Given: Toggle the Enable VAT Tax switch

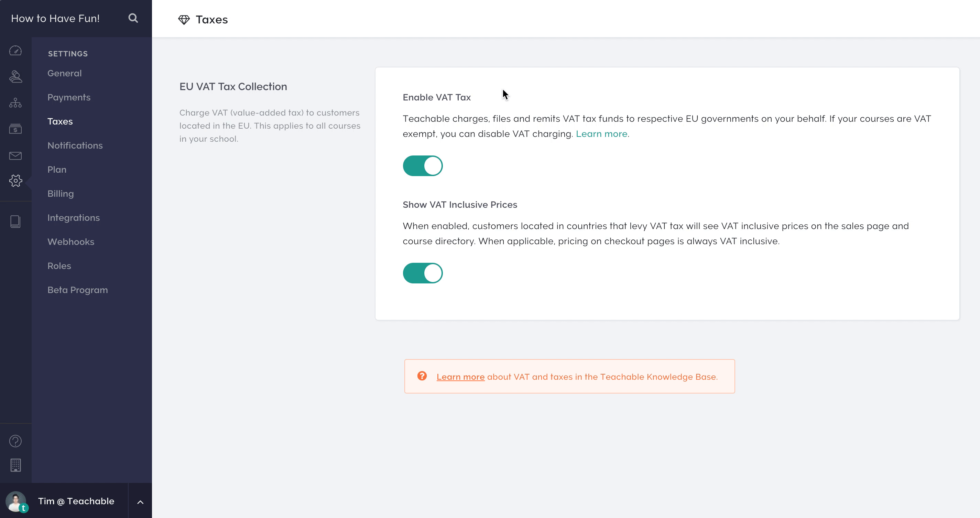Looking at the screenshot, I should 423,166.
